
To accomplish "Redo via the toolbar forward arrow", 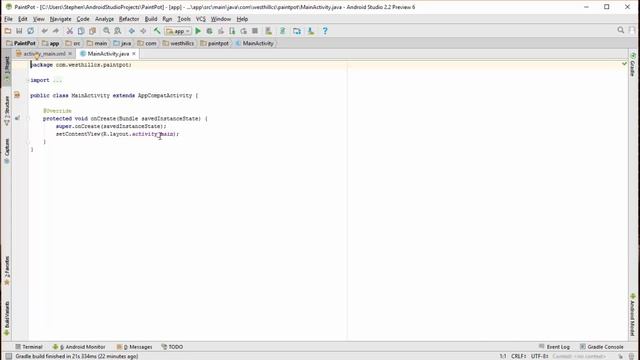I will 56,31.
